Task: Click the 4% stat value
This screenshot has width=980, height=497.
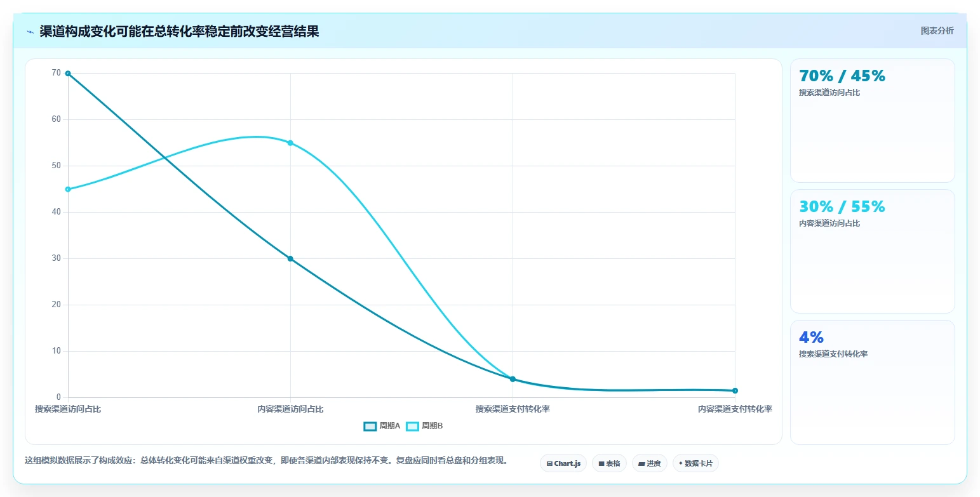Action: (811, 337)
